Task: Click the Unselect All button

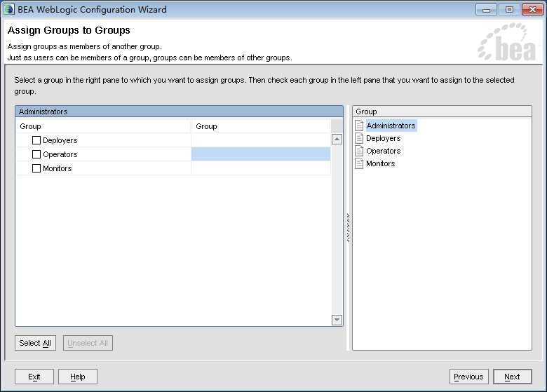Action: point(88,343)
